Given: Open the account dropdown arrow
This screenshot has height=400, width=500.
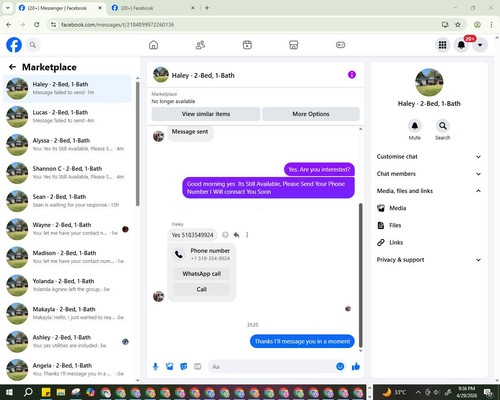Looking at the screenshot, I should coord(480,45).
